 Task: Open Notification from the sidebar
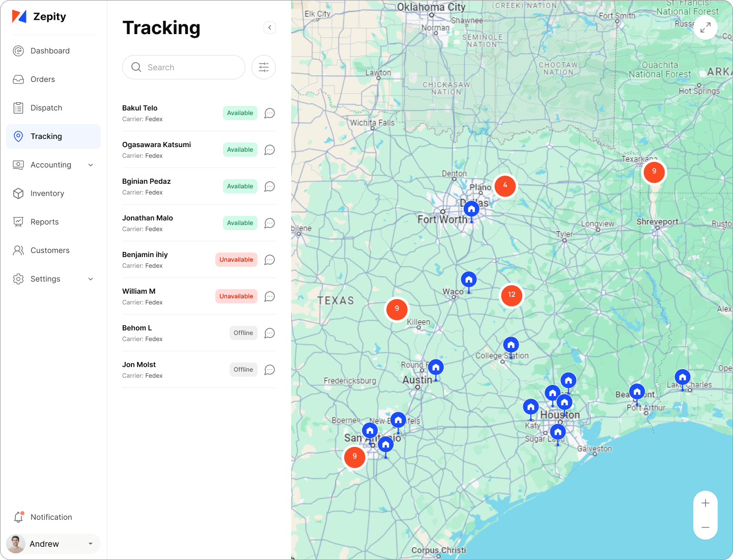click(51, 517)
